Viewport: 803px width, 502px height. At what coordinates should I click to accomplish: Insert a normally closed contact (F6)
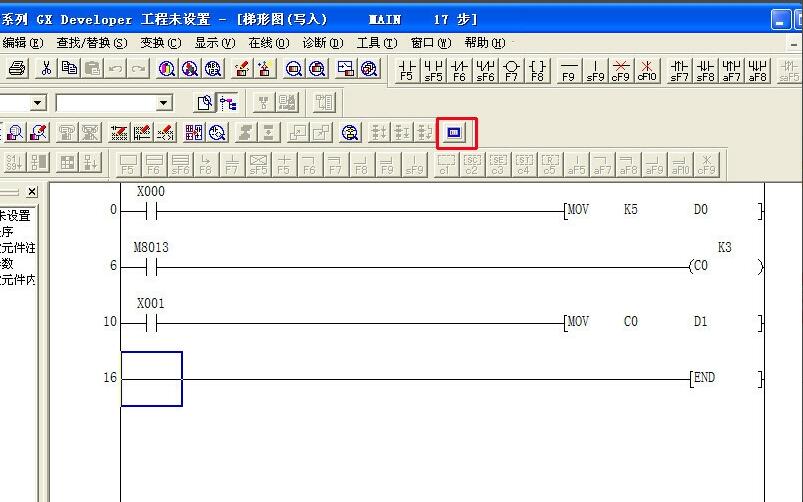(x=459, y=69)
